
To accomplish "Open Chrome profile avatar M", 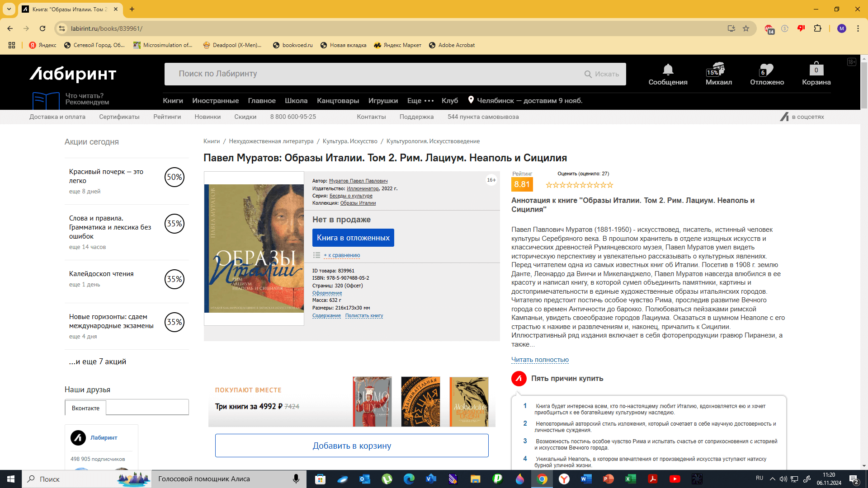I will click(x=841, y=28).
